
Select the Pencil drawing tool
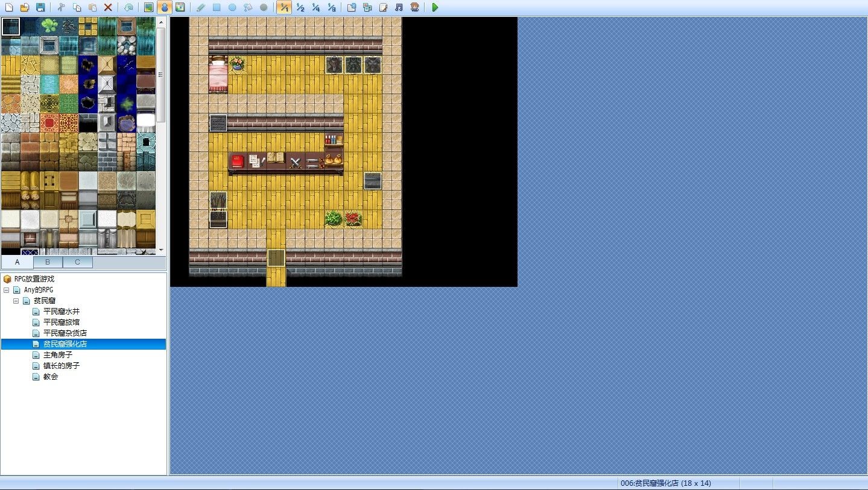(x=201, y=7)
